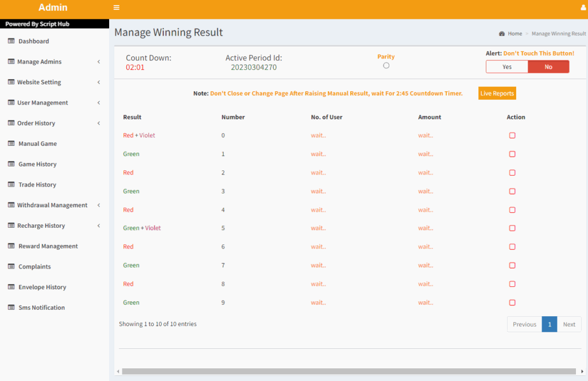Click the Complaints sidebar icon

click(11, 267)
